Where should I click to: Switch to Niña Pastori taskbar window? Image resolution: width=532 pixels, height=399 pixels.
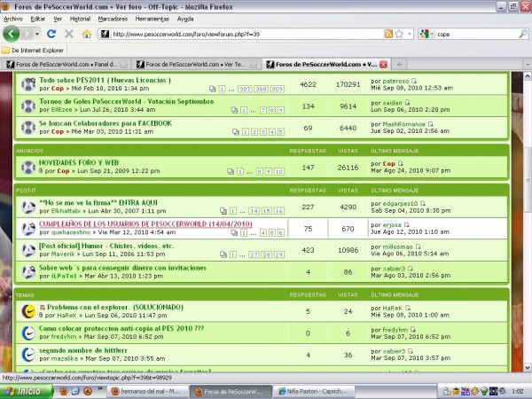pos(314,392)
